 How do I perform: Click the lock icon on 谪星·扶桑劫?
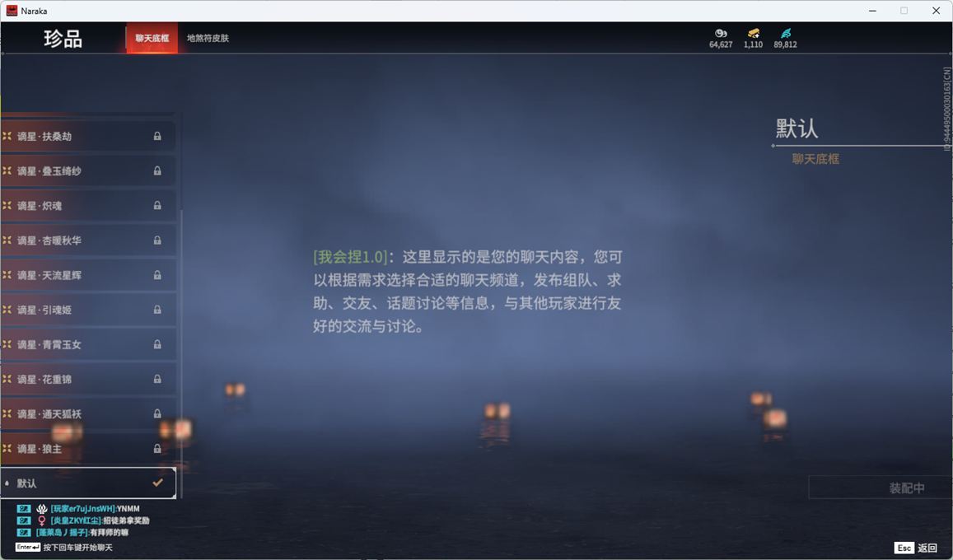click(157, 136)
